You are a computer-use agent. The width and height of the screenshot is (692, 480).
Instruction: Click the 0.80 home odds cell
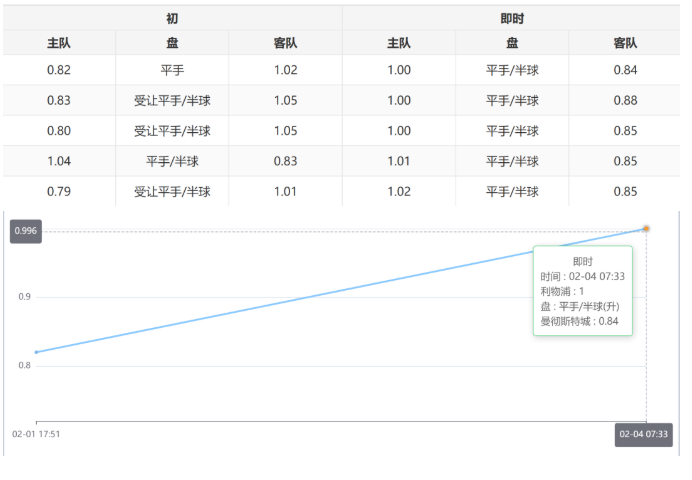tap(59, 131)
